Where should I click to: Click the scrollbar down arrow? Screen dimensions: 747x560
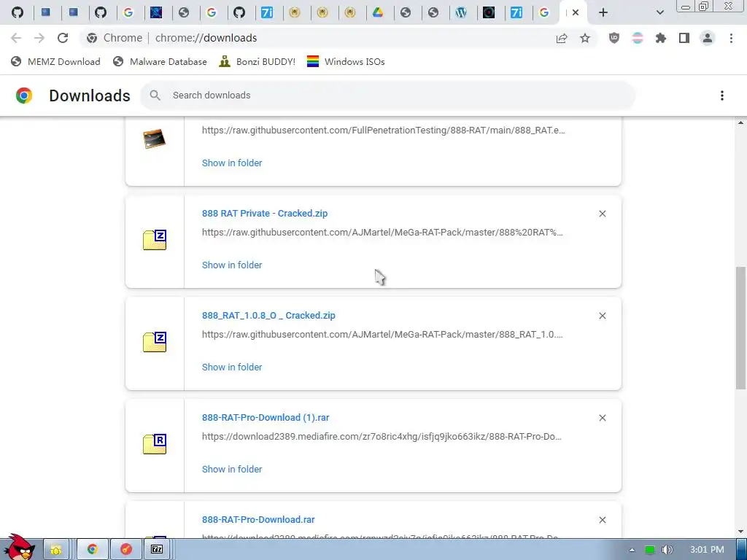pyautogui.click(x=740, y=532)
